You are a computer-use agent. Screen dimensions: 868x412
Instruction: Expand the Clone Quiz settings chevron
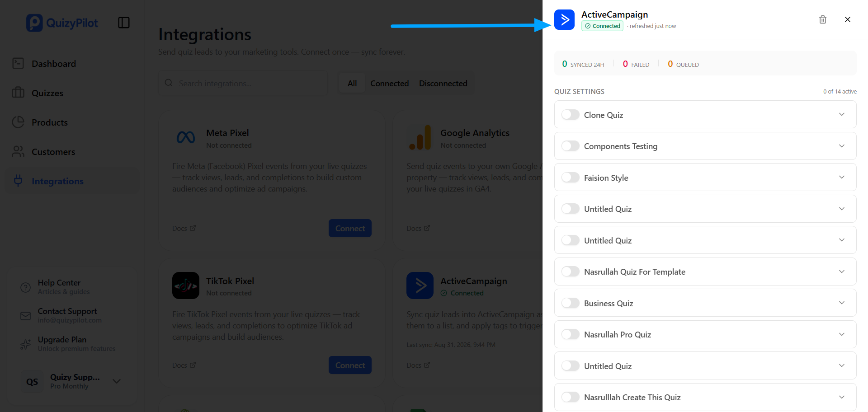pos(842,114)
